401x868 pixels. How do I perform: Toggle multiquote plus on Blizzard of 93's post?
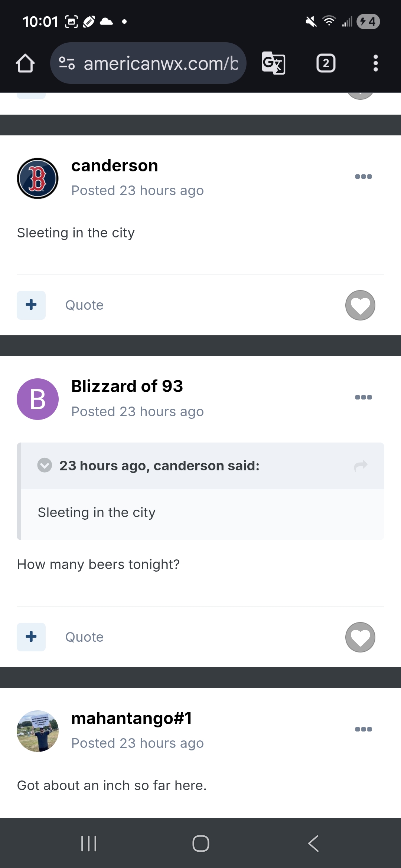click(x=31, y=637)
